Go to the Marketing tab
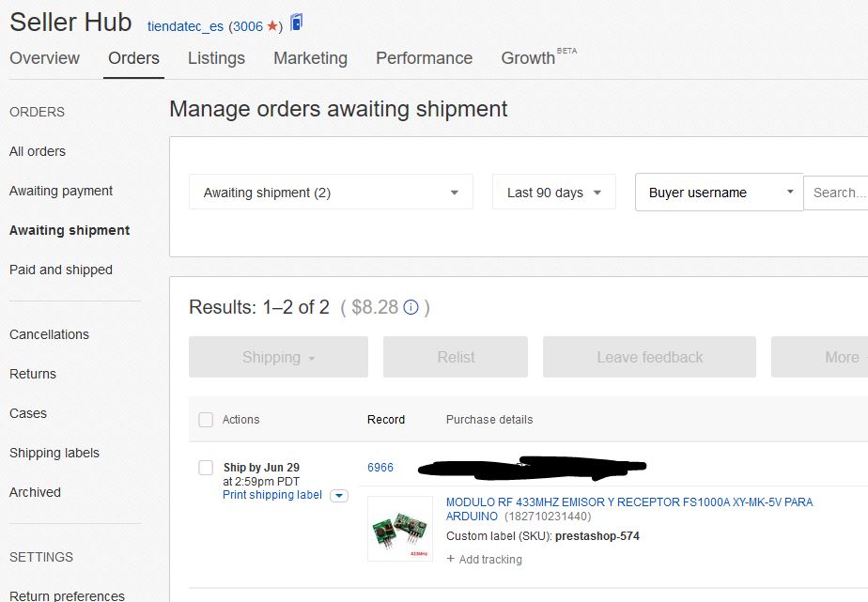The width and height of the screenshot is (868, 602). click(x=311, y=58)
